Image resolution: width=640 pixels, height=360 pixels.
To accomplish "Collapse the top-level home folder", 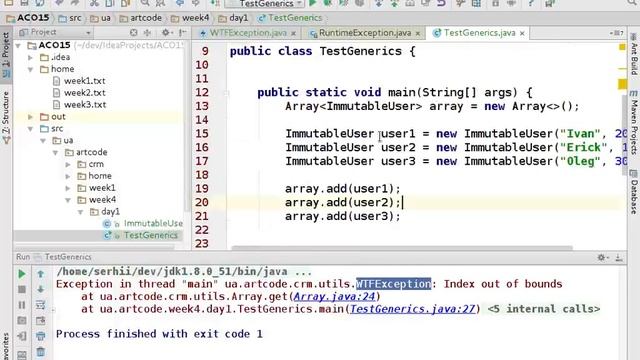I will point(31,69).
